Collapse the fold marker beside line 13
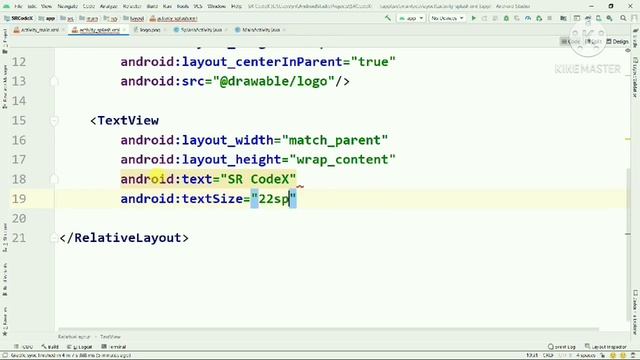Viewport: 640px width, 360px height. (x=54, y=81)
